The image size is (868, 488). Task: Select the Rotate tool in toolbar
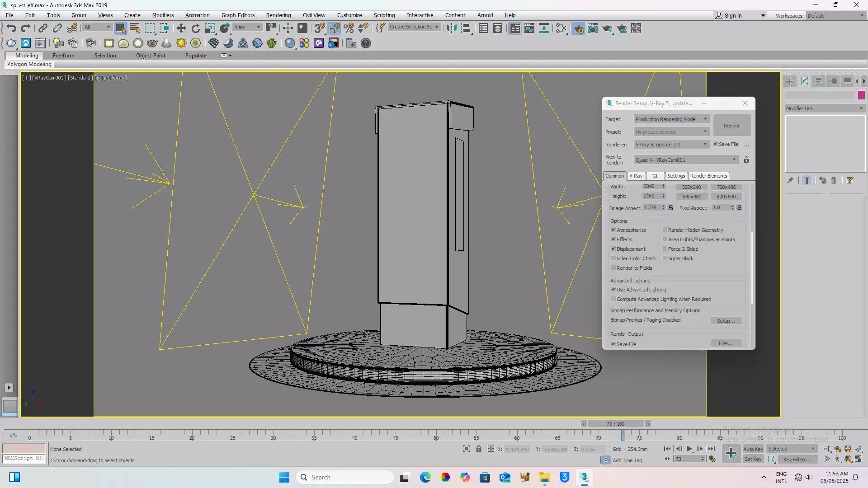point(195,28)
